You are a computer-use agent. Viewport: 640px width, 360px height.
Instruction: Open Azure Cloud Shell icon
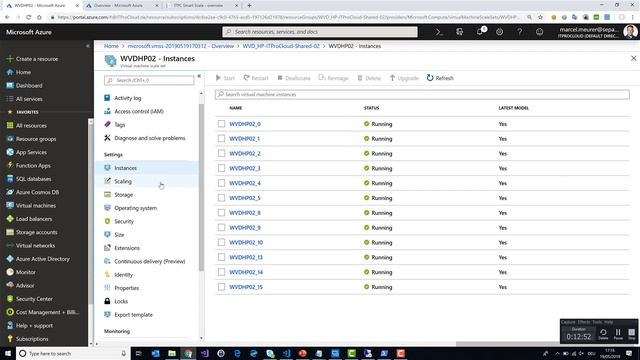(x=439, y=32)
